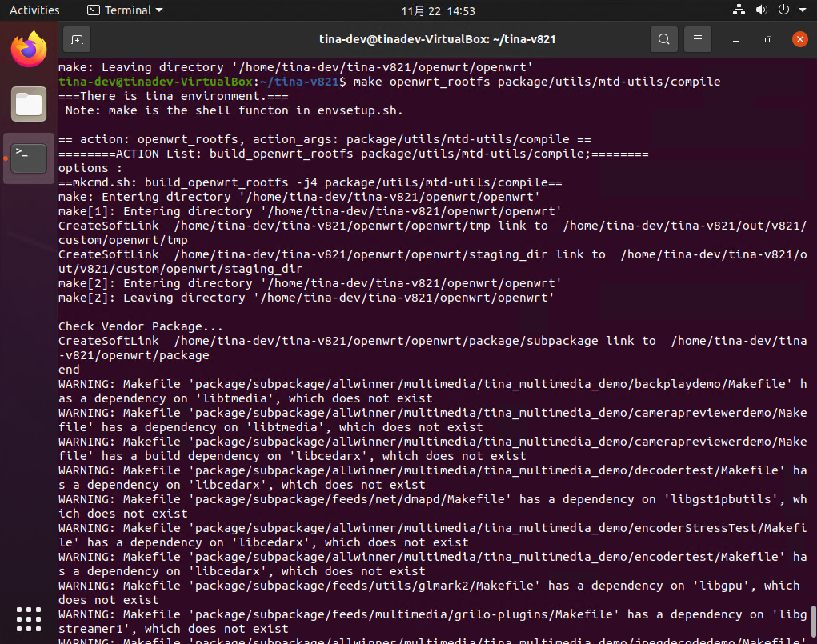This screenshot has height=644, width=817.
Task: Expand the system menu arrow
Action: pyautogui.click(x=801, y=10)
